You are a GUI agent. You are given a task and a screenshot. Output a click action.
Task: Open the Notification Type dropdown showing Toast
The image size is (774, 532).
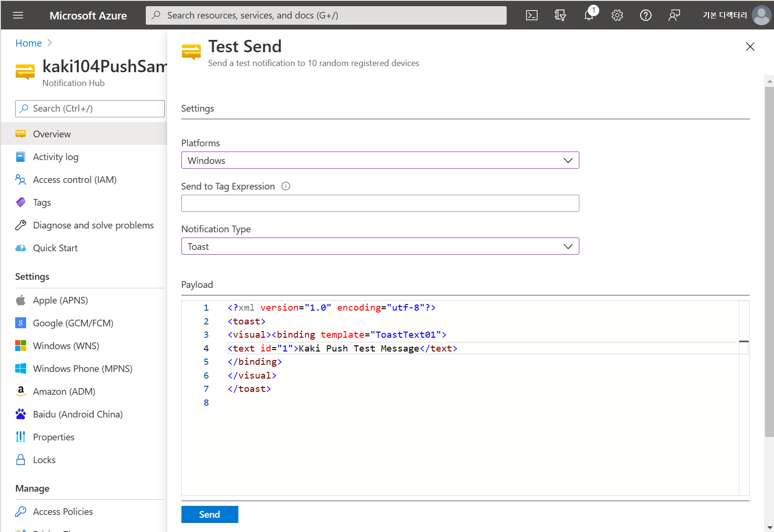(380, 246)
